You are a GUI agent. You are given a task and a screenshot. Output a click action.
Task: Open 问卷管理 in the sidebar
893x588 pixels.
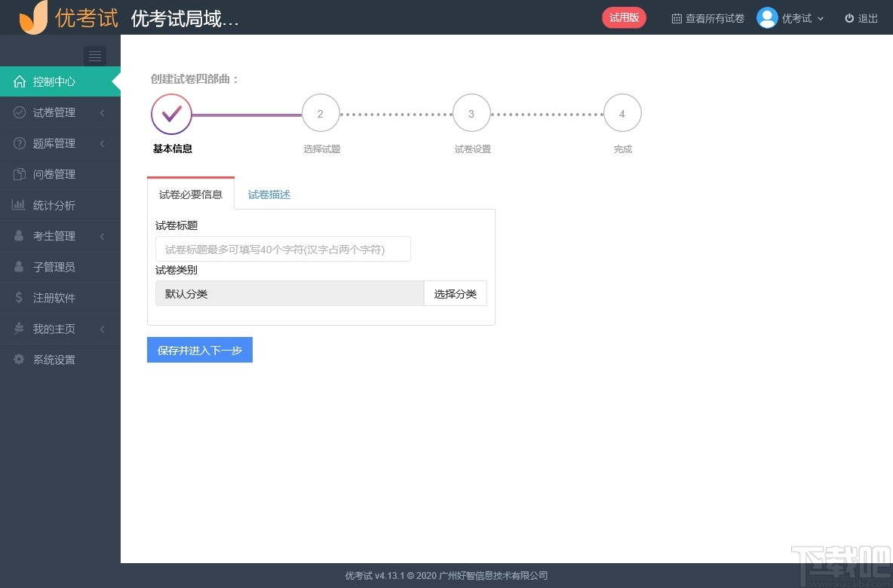tap(60, 173)
